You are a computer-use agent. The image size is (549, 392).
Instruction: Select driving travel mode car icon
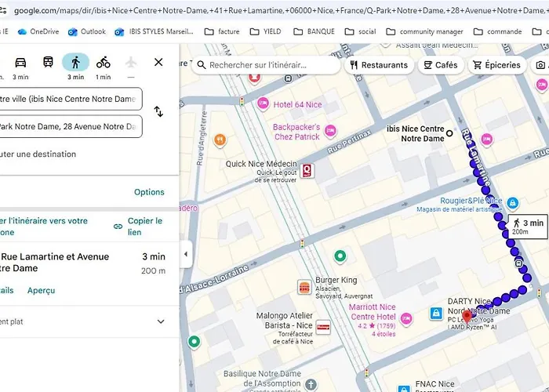tap(20, 63)
